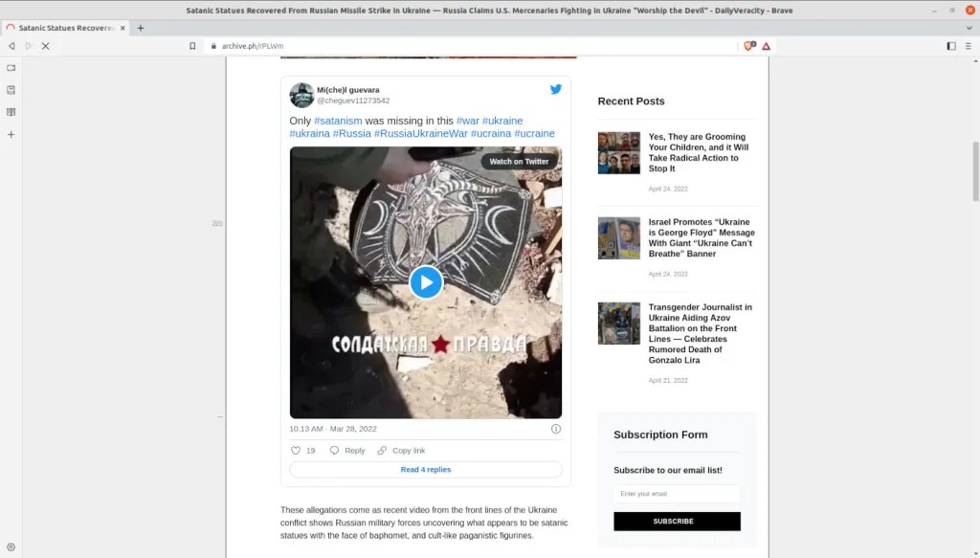
Task: Play the embedded tweet video
Action: click(x=426, y=282)
